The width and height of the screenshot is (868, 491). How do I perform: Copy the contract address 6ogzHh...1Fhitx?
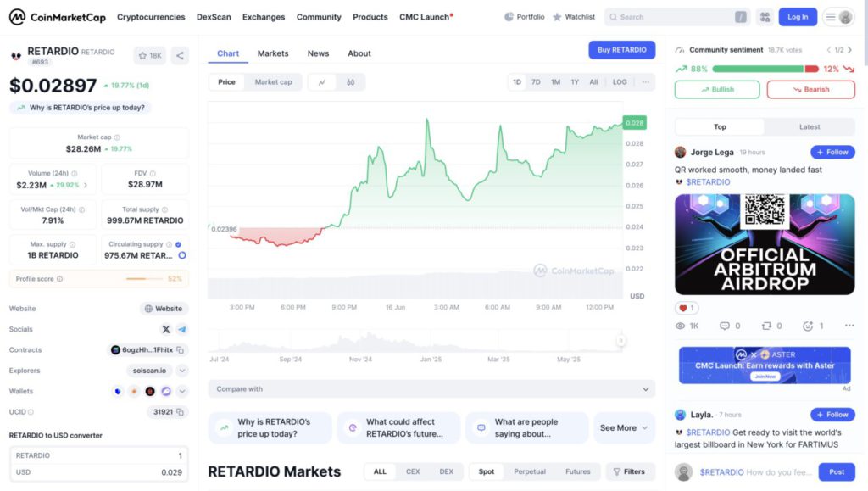(180, 350)
